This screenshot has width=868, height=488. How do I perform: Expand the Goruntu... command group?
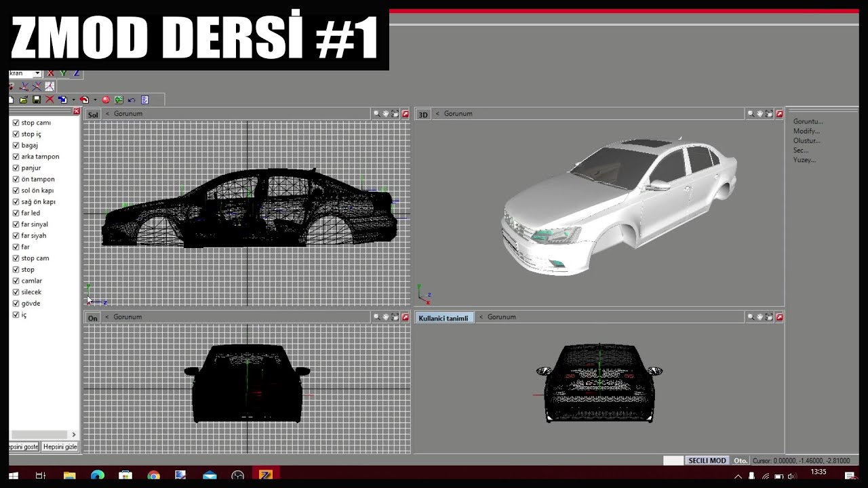(808, 121)
